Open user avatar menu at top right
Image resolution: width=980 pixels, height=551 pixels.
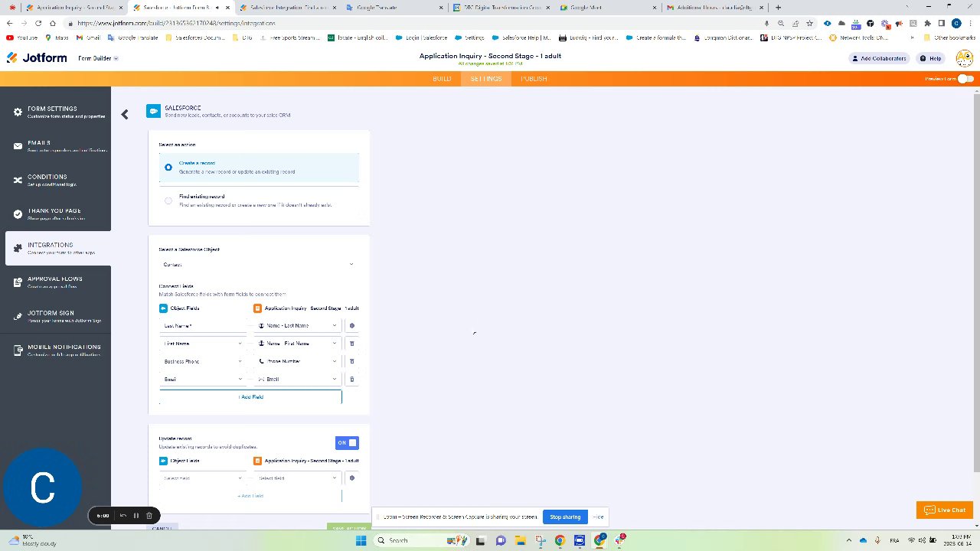(x=965, y=58)
